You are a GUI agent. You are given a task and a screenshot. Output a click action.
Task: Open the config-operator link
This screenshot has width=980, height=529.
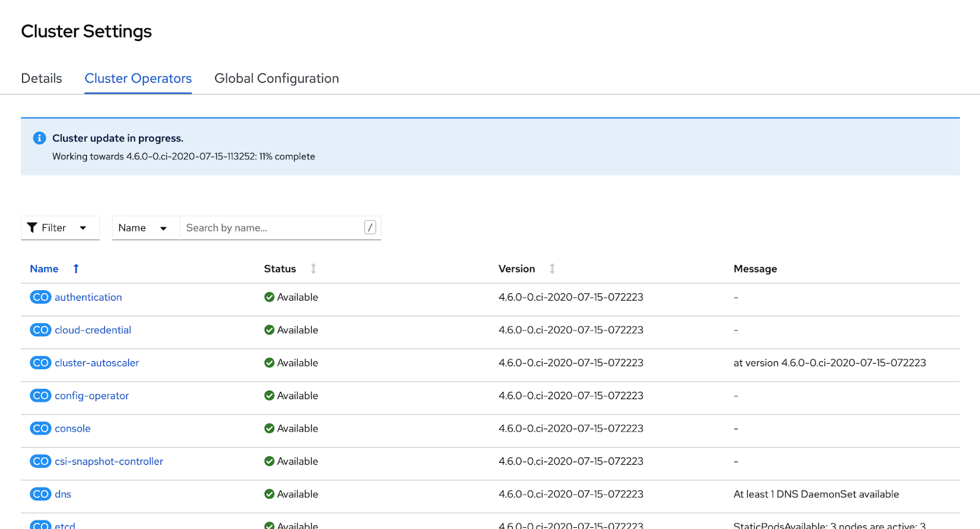tap(92, 396)
